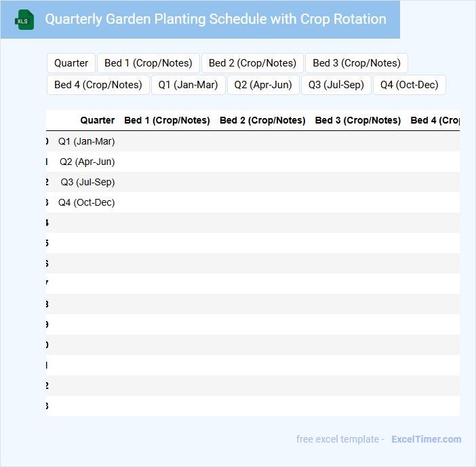Click the Q2 (Apr-Jun) table row cell

(87, 162)
